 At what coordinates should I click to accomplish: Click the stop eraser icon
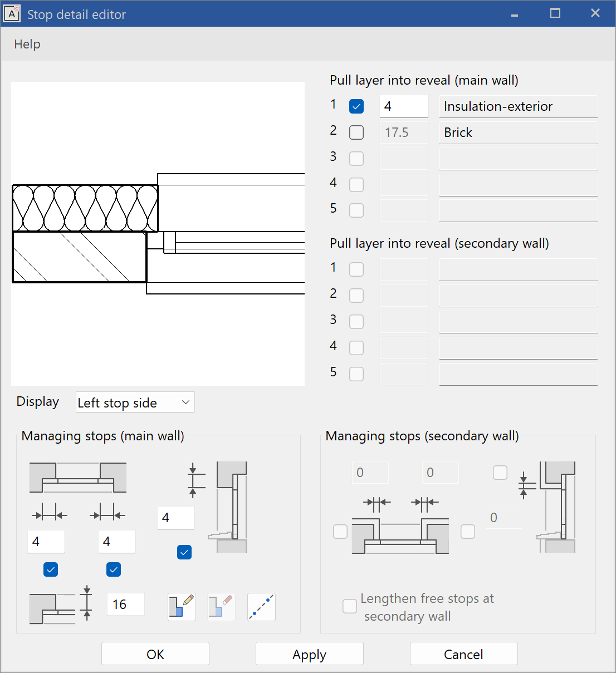(x=222, y=607)
